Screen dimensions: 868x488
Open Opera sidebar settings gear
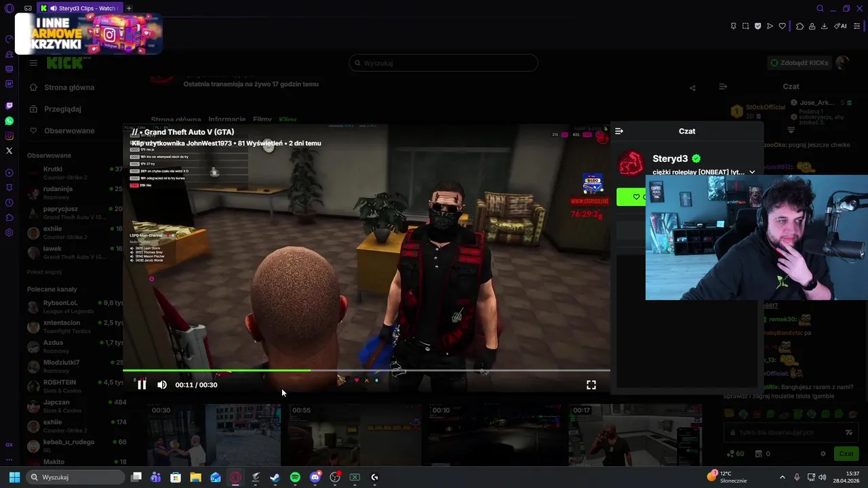9,232
